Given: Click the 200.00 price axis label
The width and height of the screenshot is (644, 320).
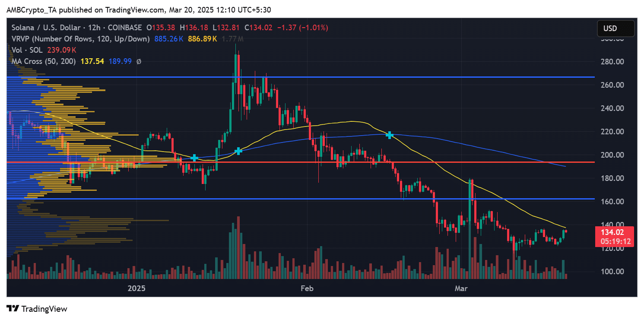Looking at the screenshot, I should [x=612, y=155].
